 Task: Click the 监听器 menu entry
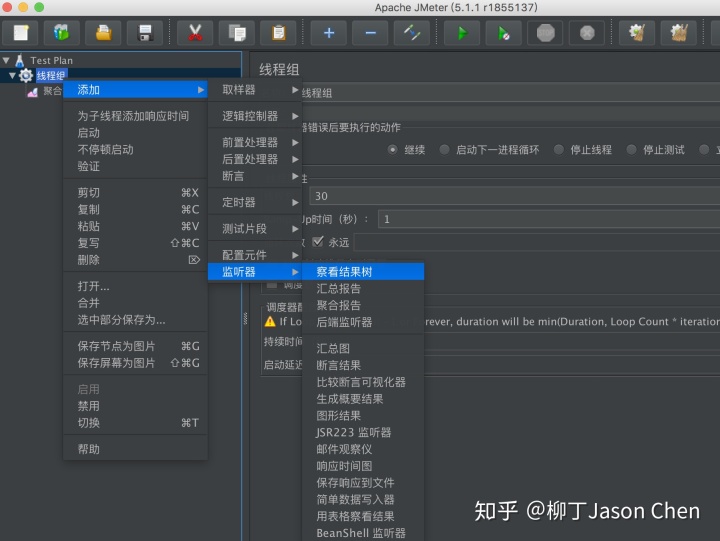pyautogui.click(x=255, y=272)
